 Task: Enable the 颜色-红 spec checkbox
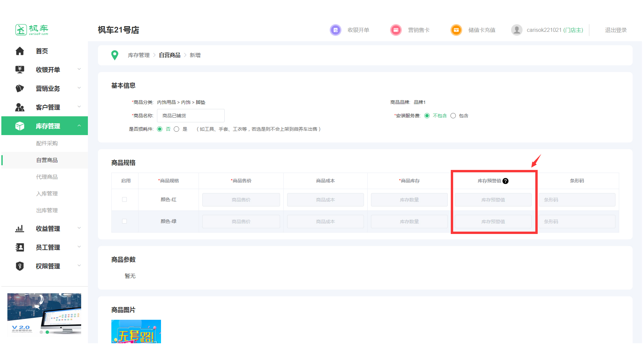coord(124,199)
